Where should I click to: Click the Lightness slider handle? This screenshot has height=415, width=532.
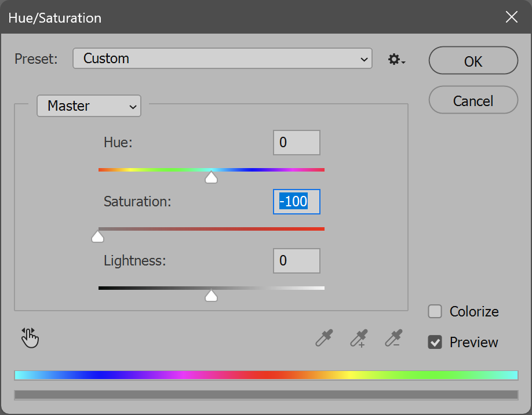[212, 295]
